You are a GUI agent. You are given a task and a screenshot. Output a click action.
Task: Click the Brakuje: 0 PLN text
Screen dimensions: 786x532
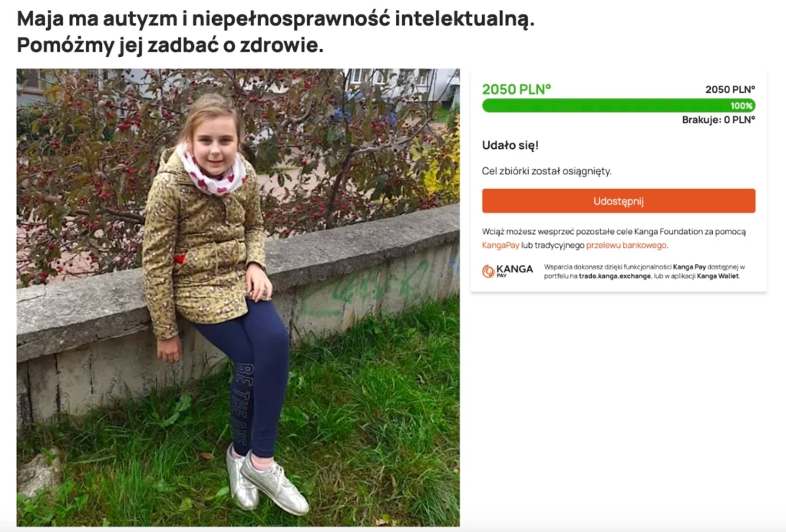click(x=718, y=119)
